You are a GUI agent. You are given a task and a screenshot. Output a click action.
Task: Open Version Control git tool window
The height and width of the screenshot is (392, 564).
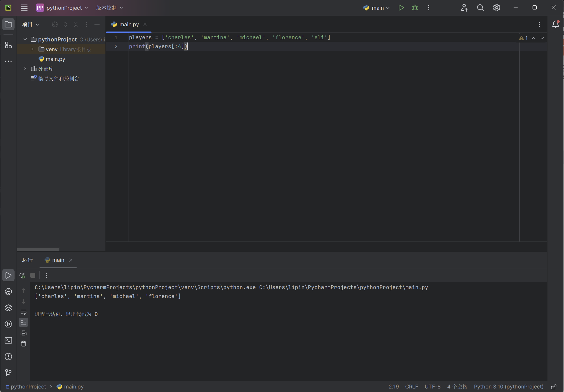point(8,373)
